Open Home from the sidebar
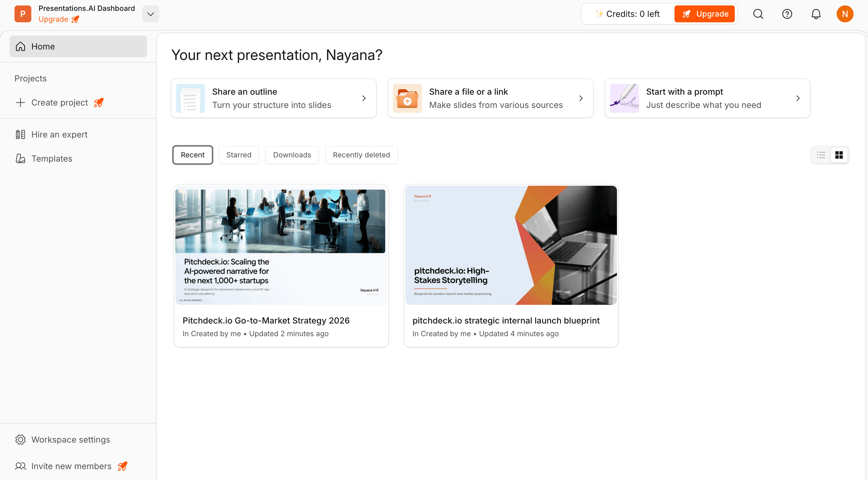This screenshot has width=868, height=480. (x=43, y=46)
